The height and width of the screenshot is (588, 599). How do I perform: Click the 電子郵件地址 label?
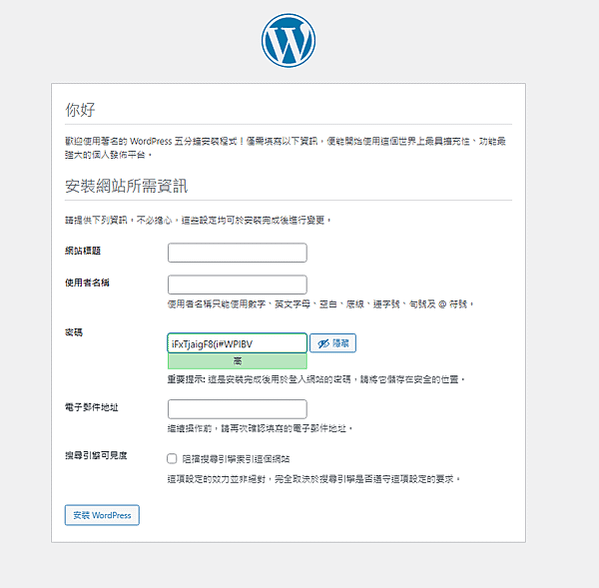(92, 407)
